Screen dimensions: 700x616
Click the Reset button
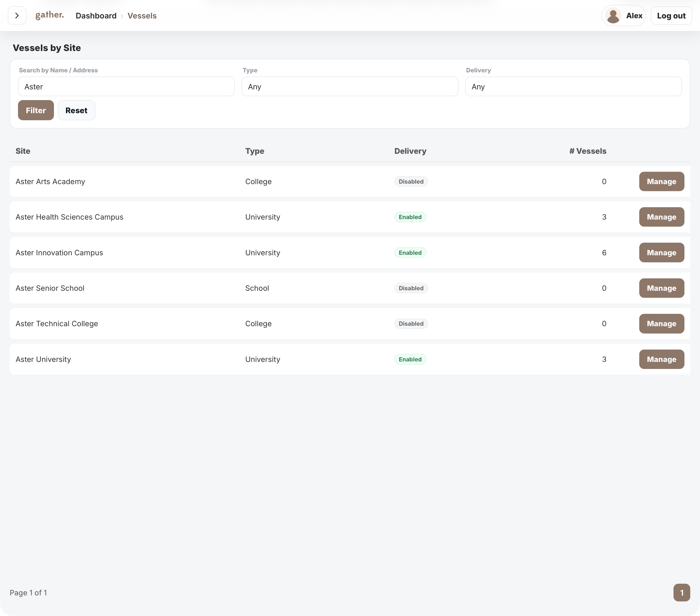[76, 110]
